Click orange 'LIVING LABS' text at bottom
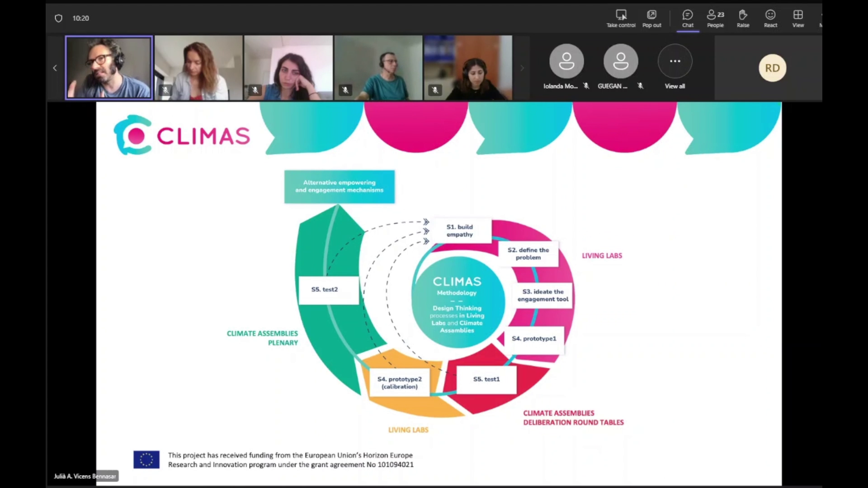The image size is (868, 488). coord(408,430)
